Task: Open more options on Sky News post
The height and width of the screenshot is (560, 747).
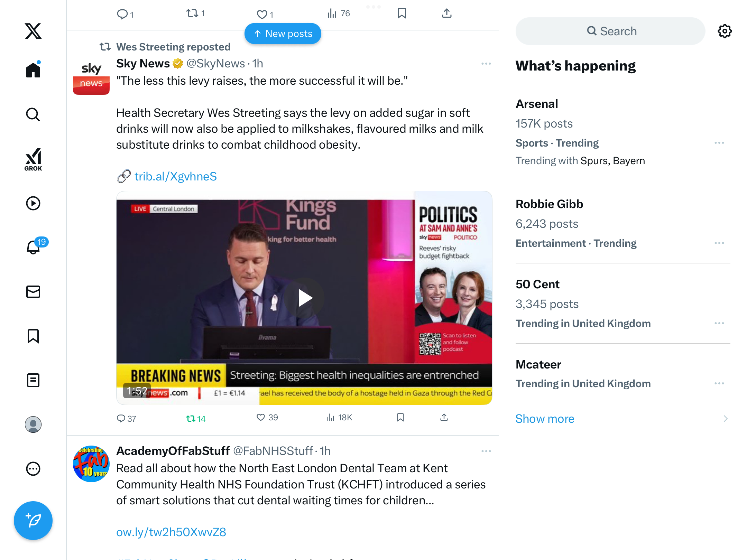Action: (x=486, y=64)
